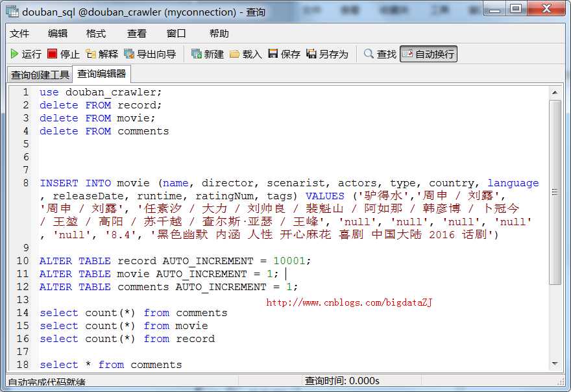Click the 查询时间: 0.000s status entry

[342, 381]
